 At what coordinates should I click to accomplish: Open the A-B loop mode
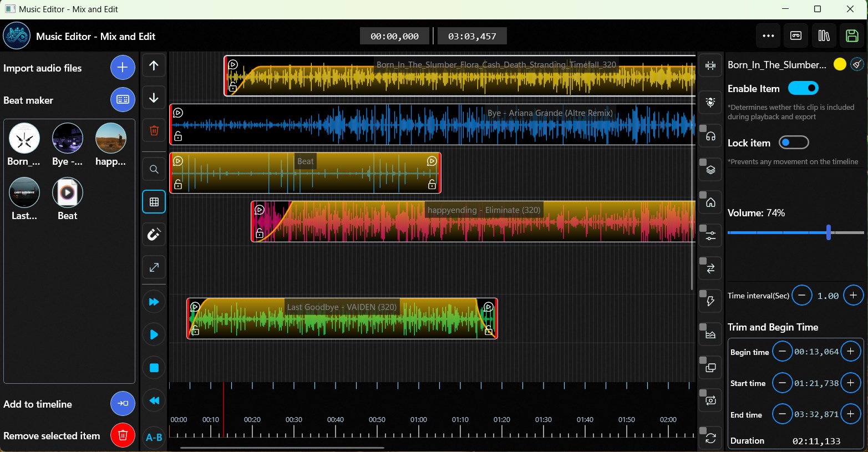click(x=154, y=437)
